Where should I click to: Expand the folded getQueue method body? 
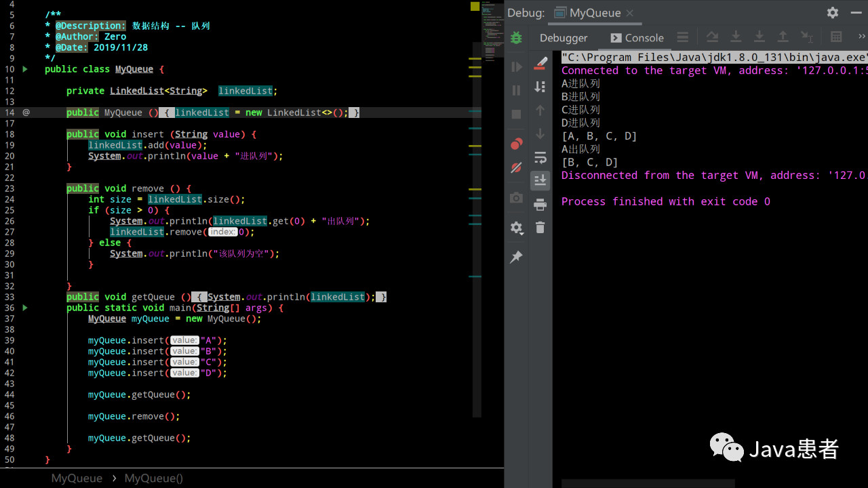tap(199, 297)
